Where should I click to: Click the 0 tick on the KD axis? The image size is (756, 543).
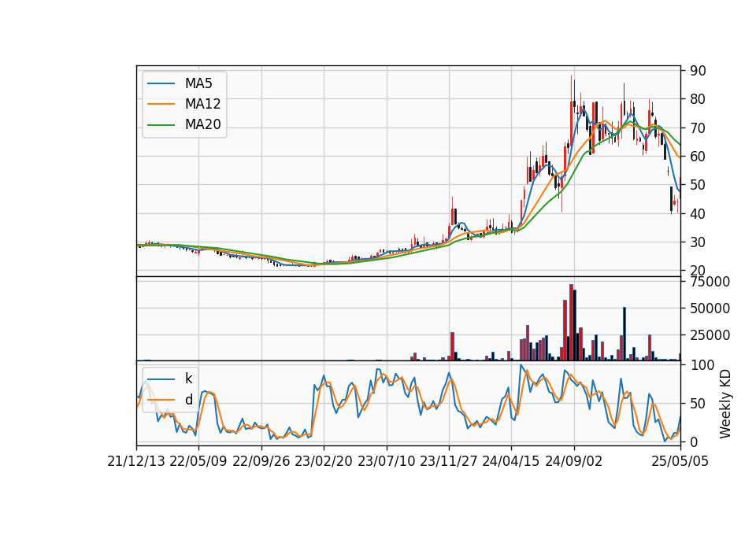click(x=694, y=441)
